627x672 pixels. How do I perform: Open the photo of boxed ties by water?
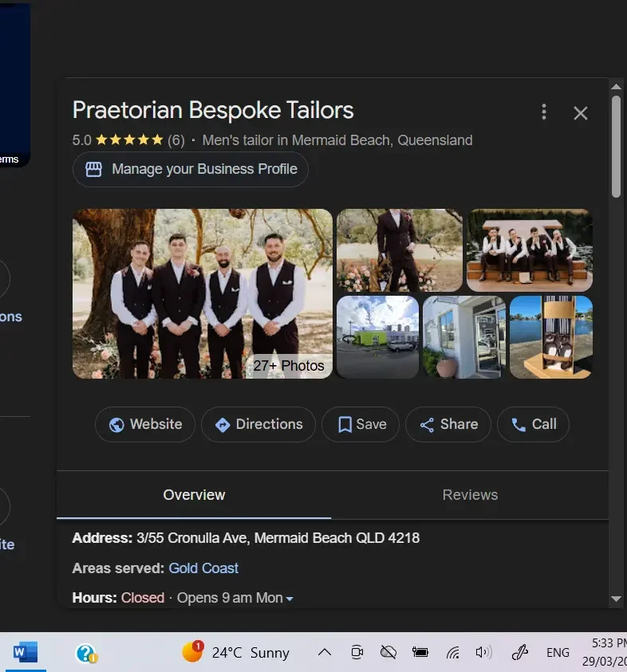click(551, 337)
